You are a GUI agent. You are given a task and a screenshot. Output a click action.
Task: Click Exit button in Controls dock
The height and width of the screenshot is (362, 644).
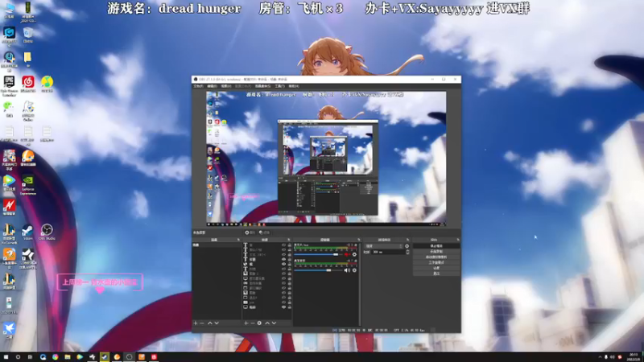tap(436, 274)
